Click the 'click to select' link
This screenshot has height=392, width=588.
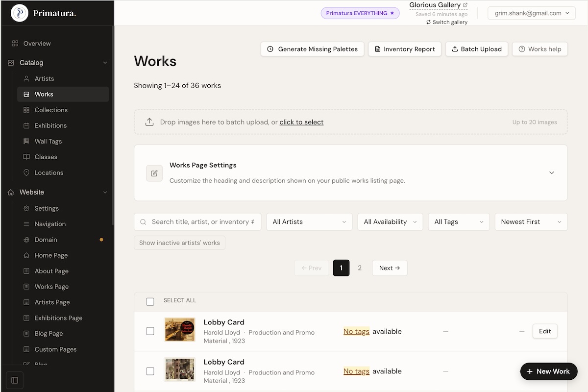pyautogui.click(x=301, y=122)
